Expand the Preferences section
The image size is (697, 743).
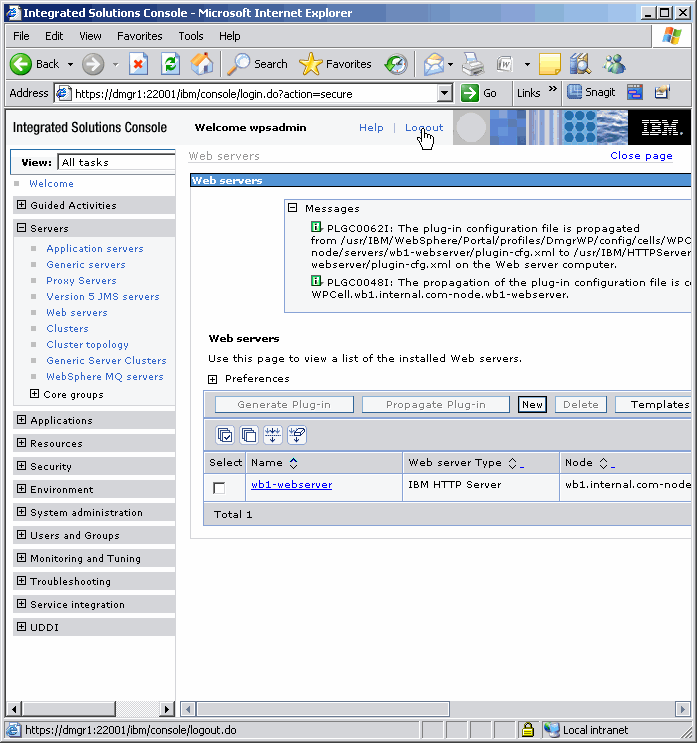pos(213,379)
